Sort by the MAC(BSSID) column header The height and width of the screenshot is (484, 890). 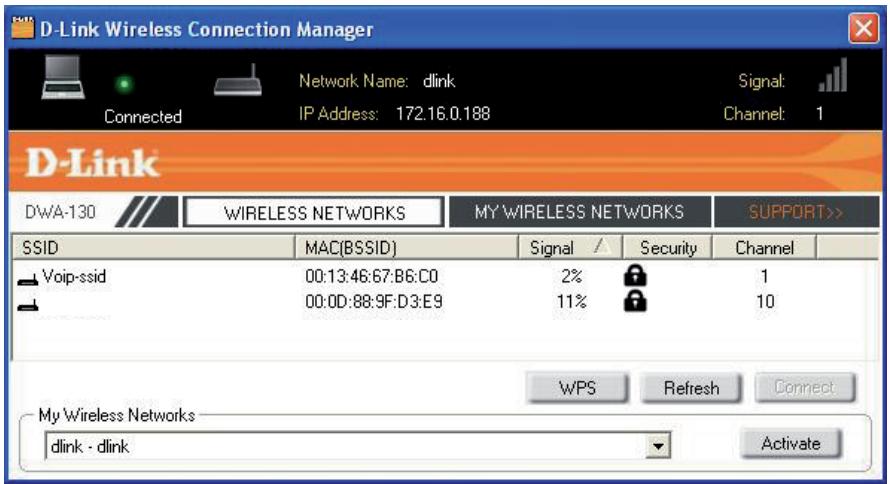406,247
